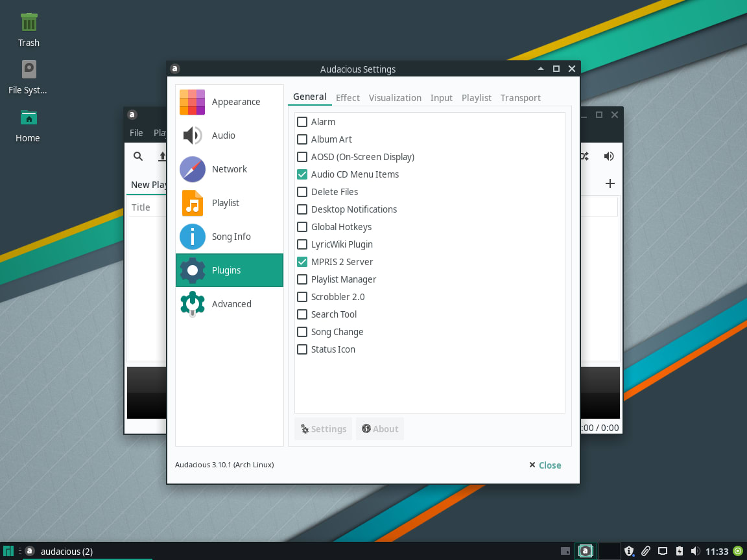The height and width of the screenshot is (560, 747).
Task: Click the search icon in Audacious main window
Action: click(x=138, y=156)
